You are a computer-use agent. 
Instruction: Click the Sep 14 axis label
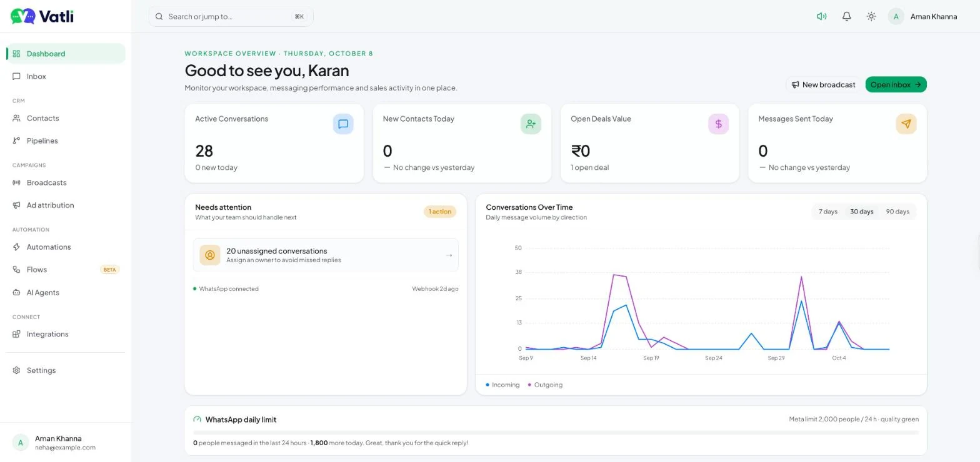[588, 358]
